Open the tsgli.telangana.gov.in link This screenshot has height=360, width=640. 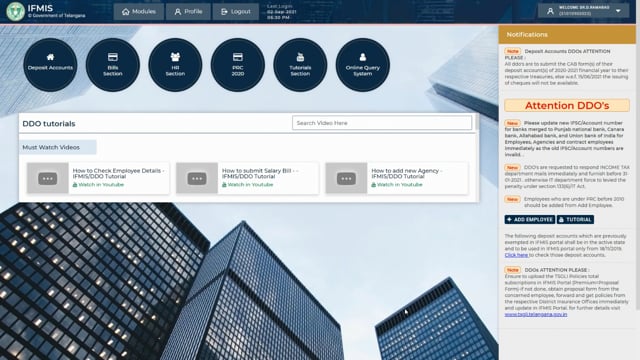click(x=536, y=315)
